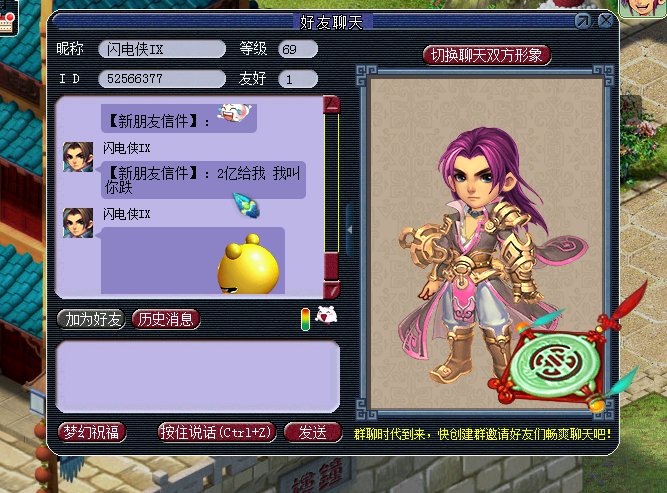Image resolution: width=667 pixels, height=493 pixels.
Task: Click the yellow blob emoticon in chat
Action: [x=249, y=265]
